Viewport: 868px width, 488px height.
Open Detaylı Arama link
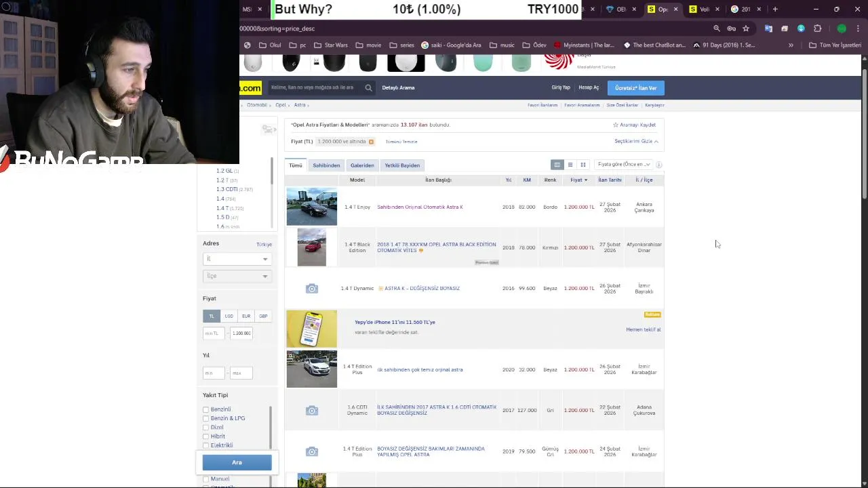(398, 87)
